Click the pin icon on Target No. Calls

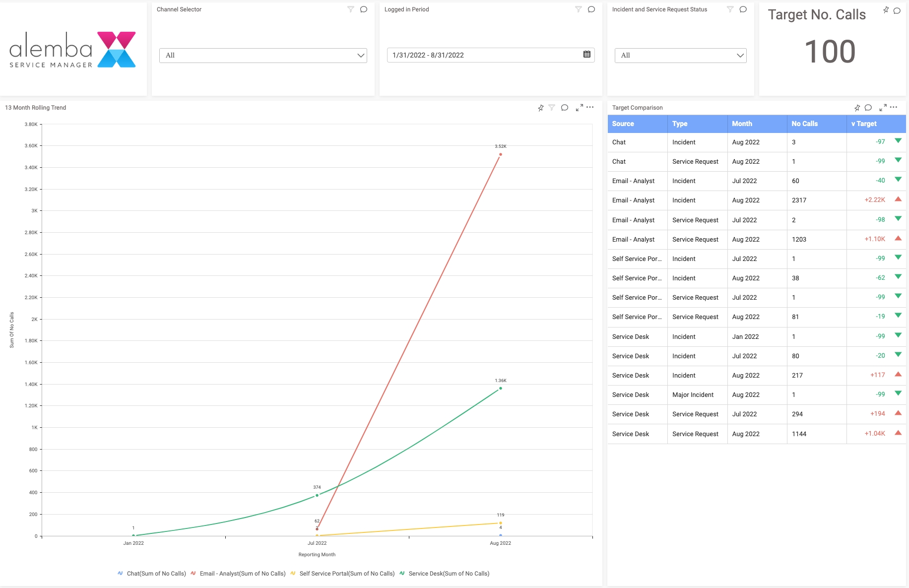(886, 10)
